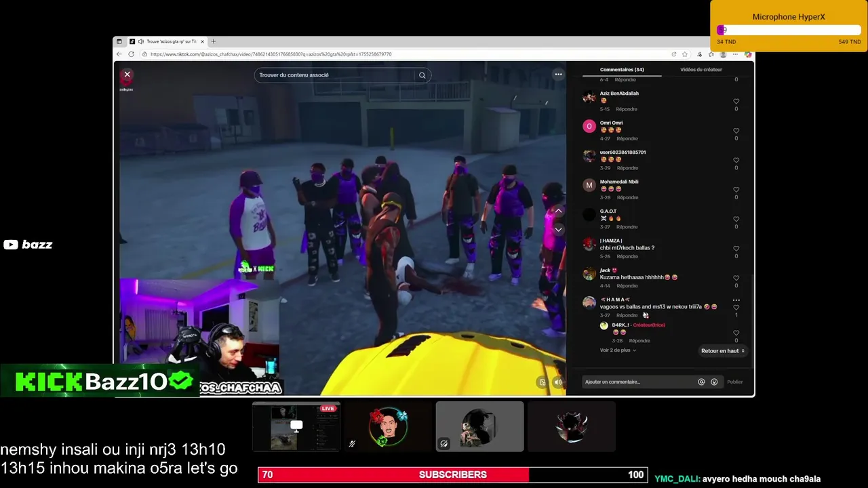The width and height of the screenshot is (868, 488).
Task: Reply to D4RK creator comment via 'Répondre'
Action: click(x=639, y=341)
